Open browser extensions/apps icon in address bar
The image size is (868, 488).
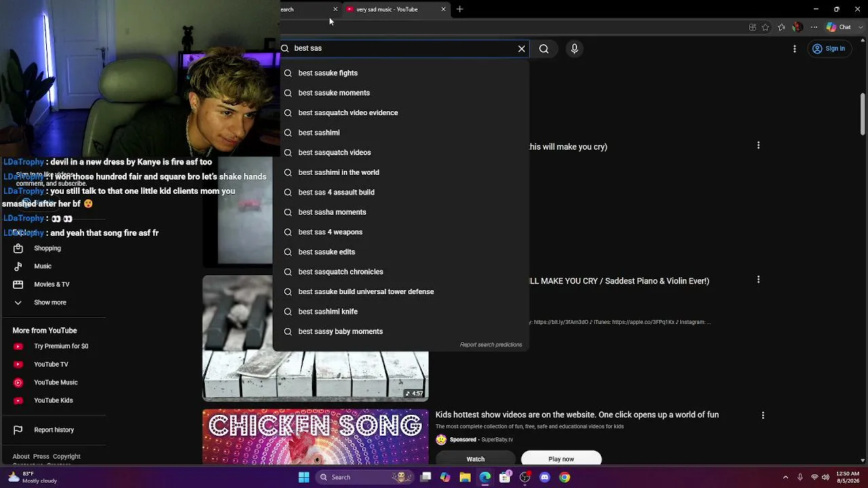click(x=753, y=27)
